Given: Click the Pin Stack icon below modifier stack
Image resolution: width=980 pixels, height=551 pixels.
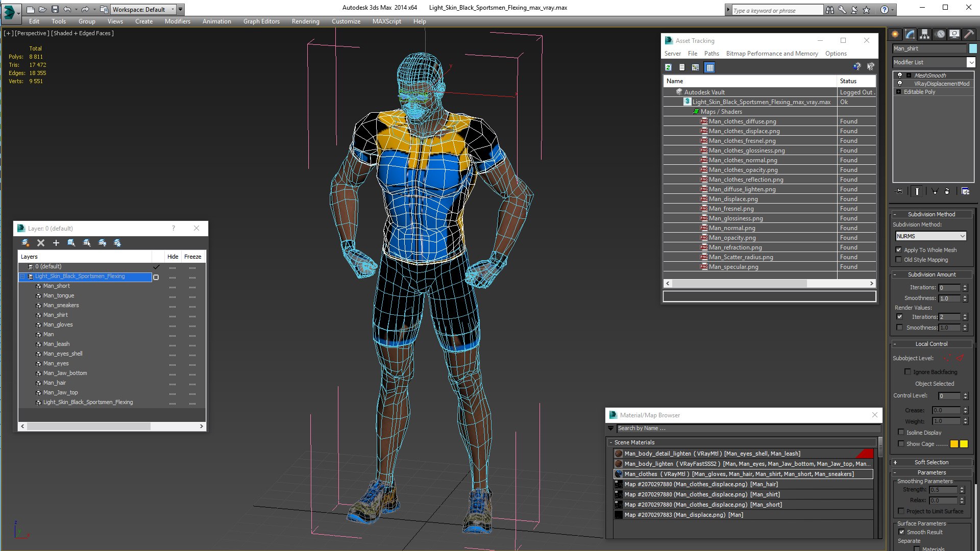Looking at the screenshot, I should [899, 191].
